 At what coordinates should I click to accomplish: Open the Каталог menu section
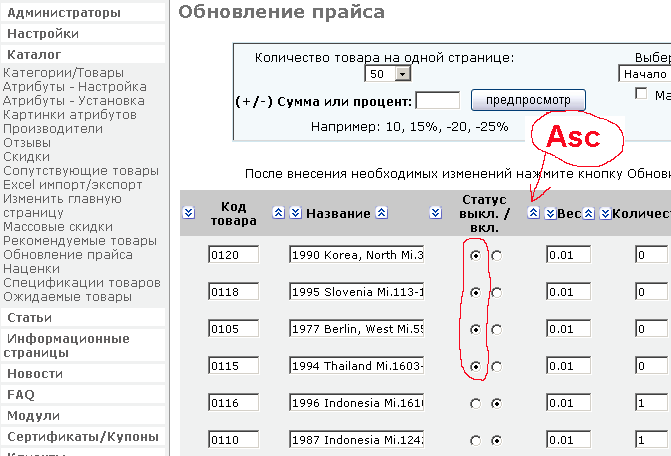(83, 54)
